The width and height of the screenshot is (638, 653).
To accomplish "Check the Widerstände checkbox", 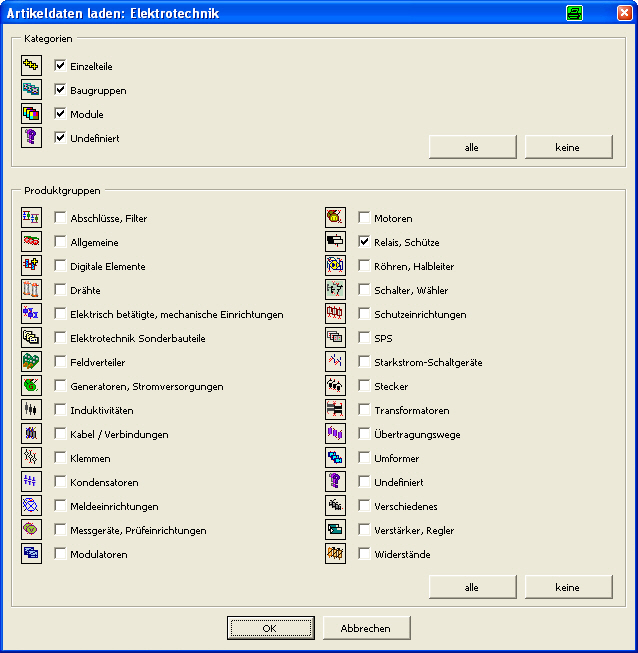I will [x=364, y=553].
